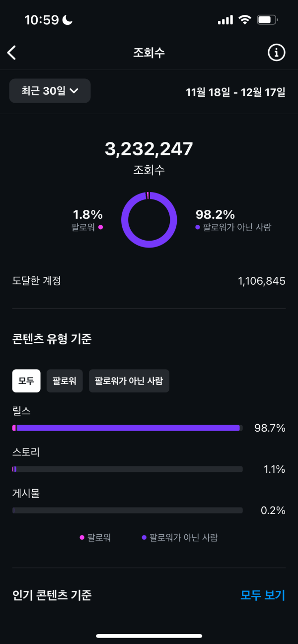Select the 모두 filter chip

pyautogui.click(x=26, y=381)
